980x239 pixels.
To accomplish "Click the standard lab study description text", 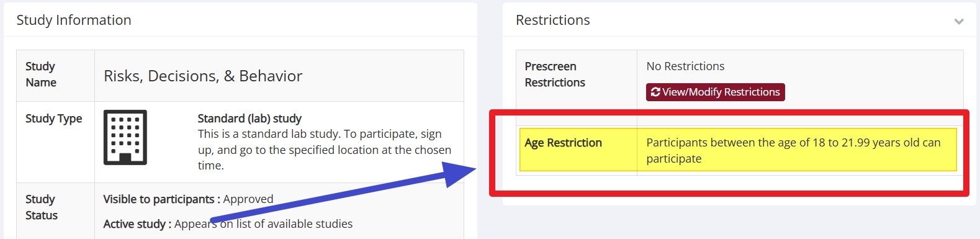I will click(x=325, y=150).
